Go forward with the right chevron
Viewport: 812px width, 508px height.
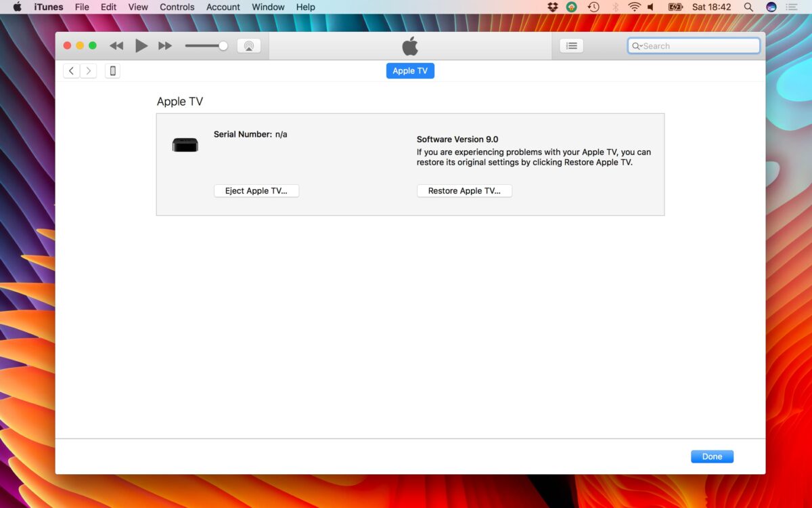pos(89,71)
